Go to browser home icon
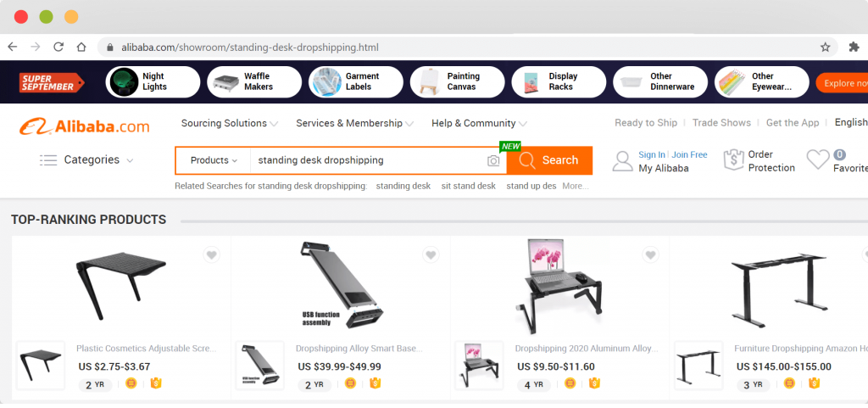 tap(81, 47)
